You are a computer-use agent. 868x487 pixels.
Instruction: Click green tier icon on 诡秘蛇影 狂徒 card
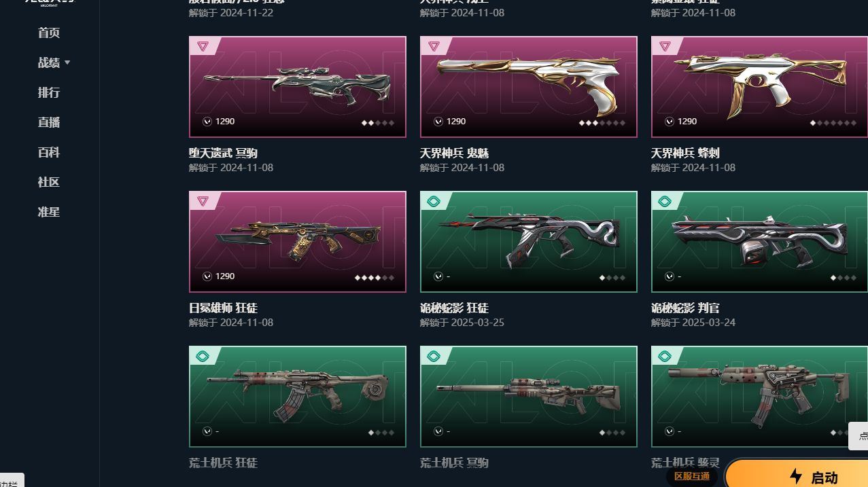(434, 201)
